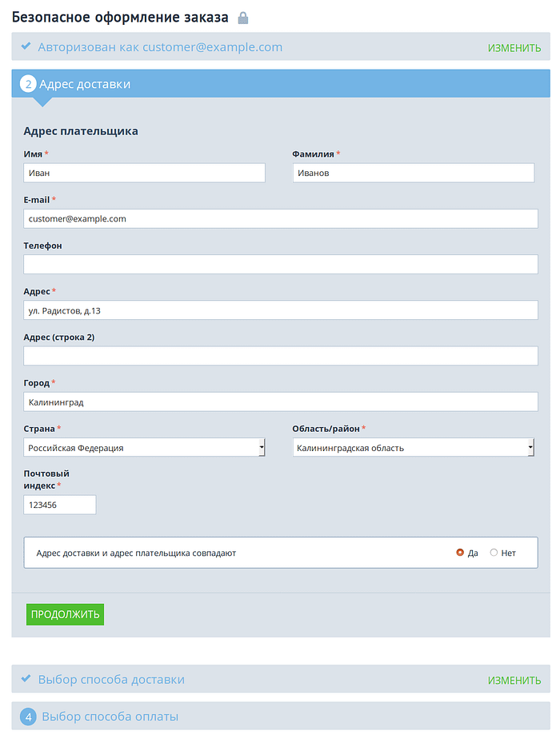Click into the 'Телефон' input field
The image size is (560, 739).
click(x=280, y=265)
